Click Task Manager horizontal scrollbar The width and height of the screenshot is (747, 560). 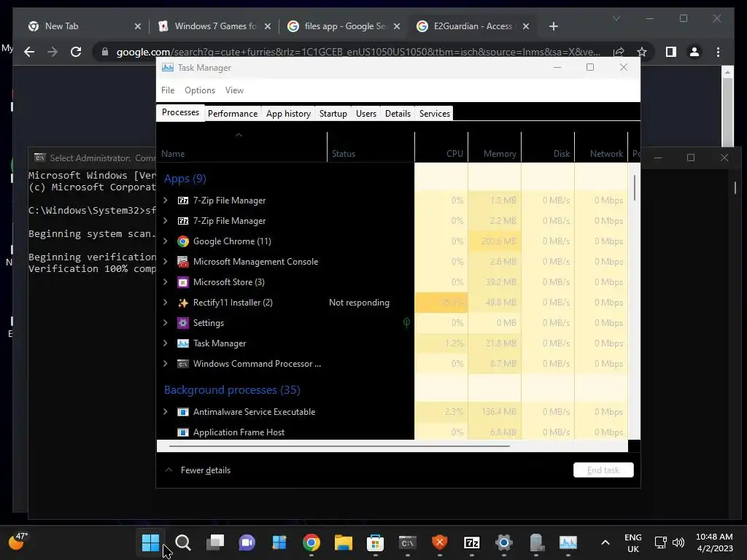[x=338, y=446]
